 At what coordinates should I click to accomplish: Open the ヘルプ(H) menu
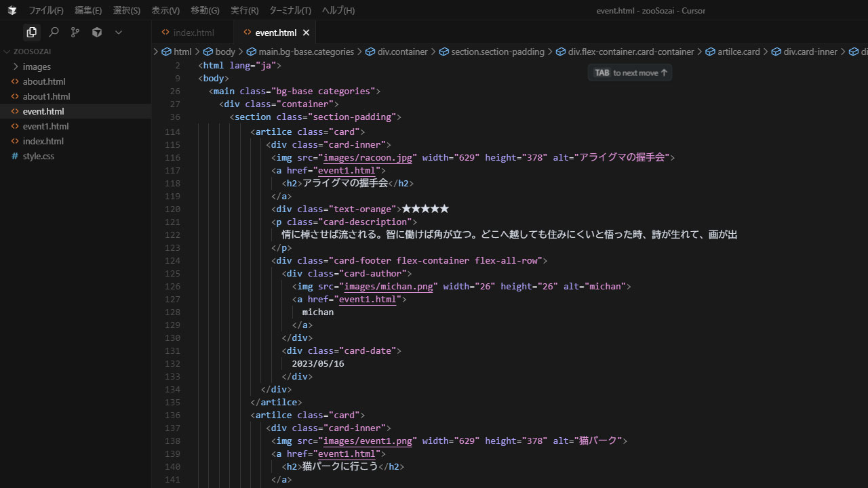[338, 10]
